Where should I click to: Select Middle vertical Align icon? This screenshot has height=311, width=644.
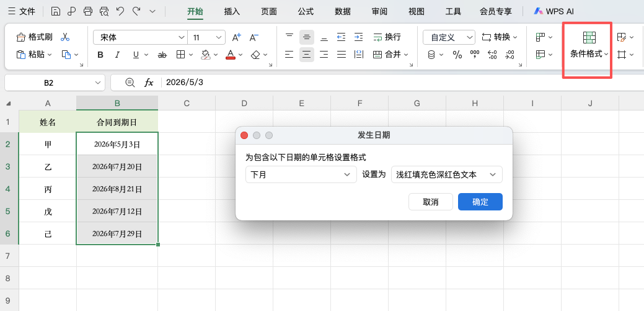(306, 37)
